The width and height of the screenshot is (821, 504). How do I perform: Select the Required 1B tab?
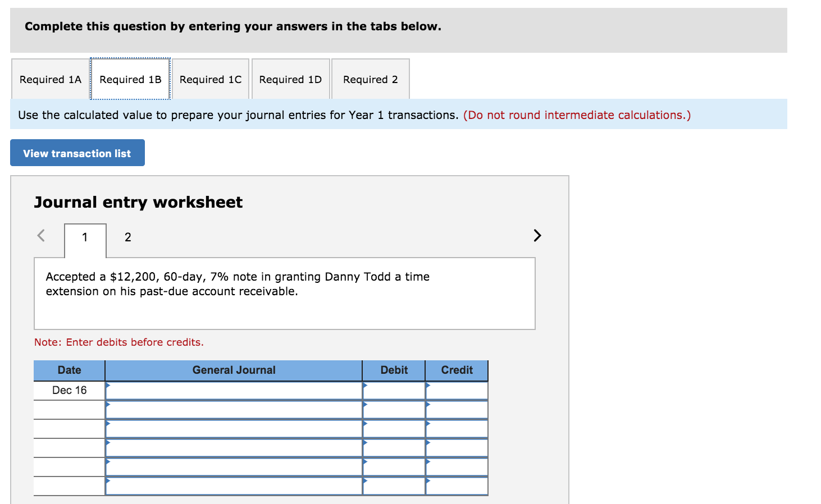pyautogui.click(x=130, y=79)
